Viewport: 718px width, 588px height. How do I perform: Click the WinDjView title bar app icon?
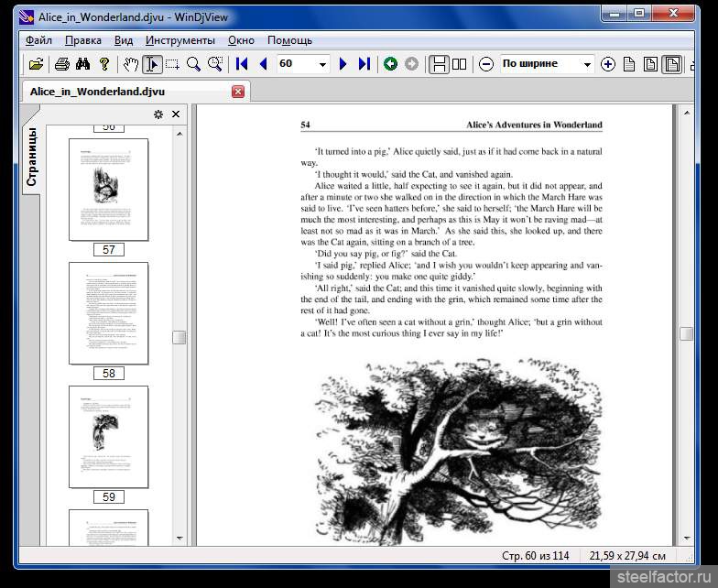pyautogui.click(x=26, y=17)
